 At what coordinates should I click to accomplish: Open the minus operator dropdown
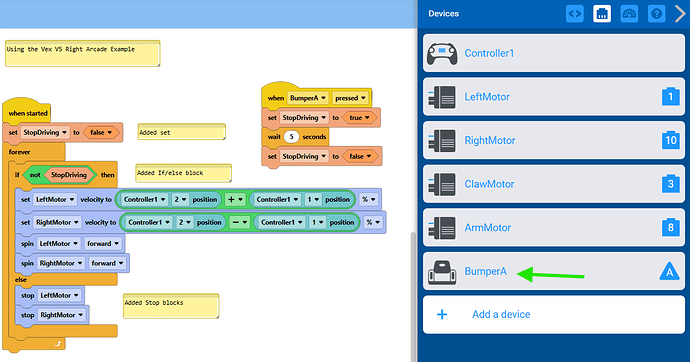click(239, 223)
